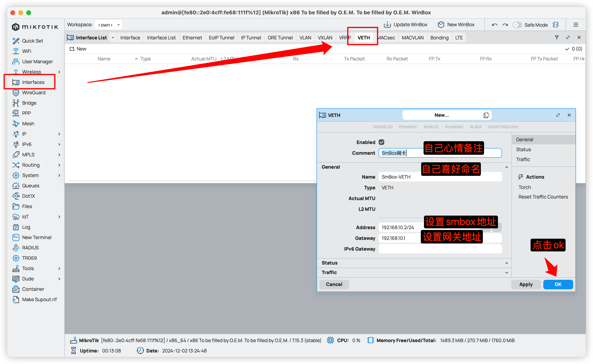The width and height of the screenshot is (593, 364).
Task: Switch to the MACVLAN tab
Action: coord(412,38)
